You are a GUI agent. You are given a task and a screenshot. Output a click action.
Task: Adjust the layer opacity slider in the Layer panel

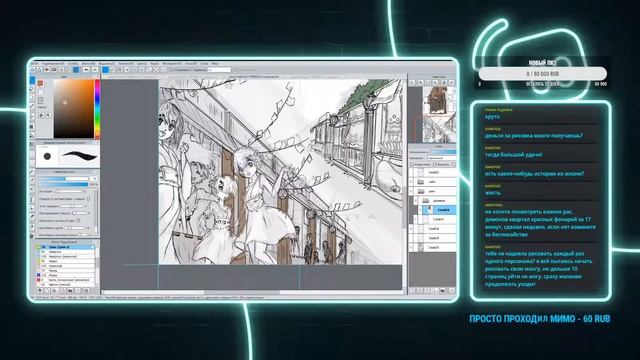tap(443, 152)
